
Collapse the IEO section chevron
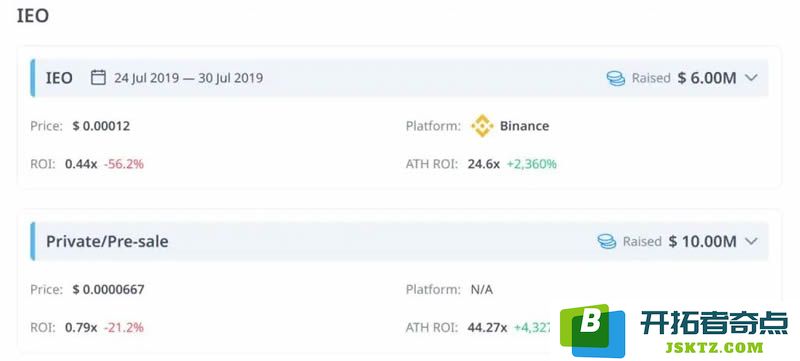click(751, 78)
